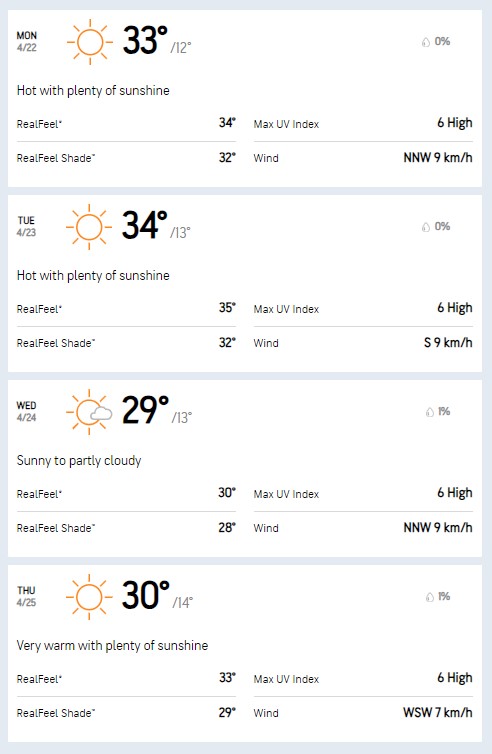Select the WED 4/24 date label
Screen dimensions: 492x754
pyautogui.click(x=26, y=412)
